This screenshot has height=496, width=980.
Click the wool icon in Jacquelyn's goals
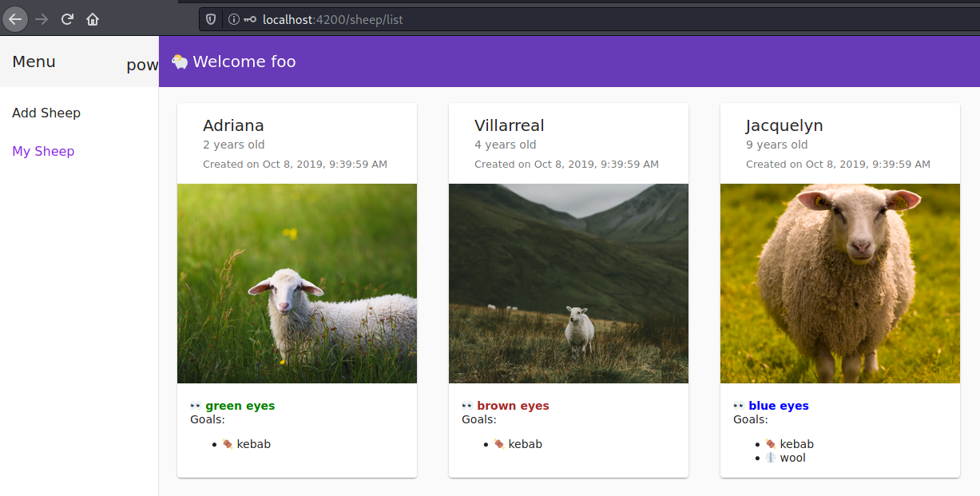tap(771, 458)
